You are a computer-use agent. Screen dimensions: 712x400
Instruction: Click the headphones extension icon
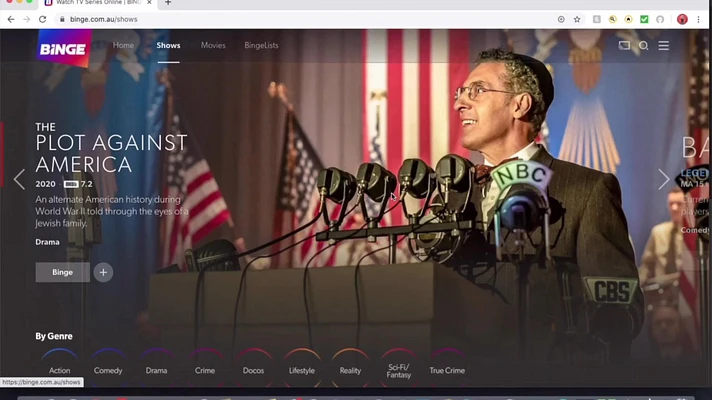pyautogui.click(x=660, y=20)
